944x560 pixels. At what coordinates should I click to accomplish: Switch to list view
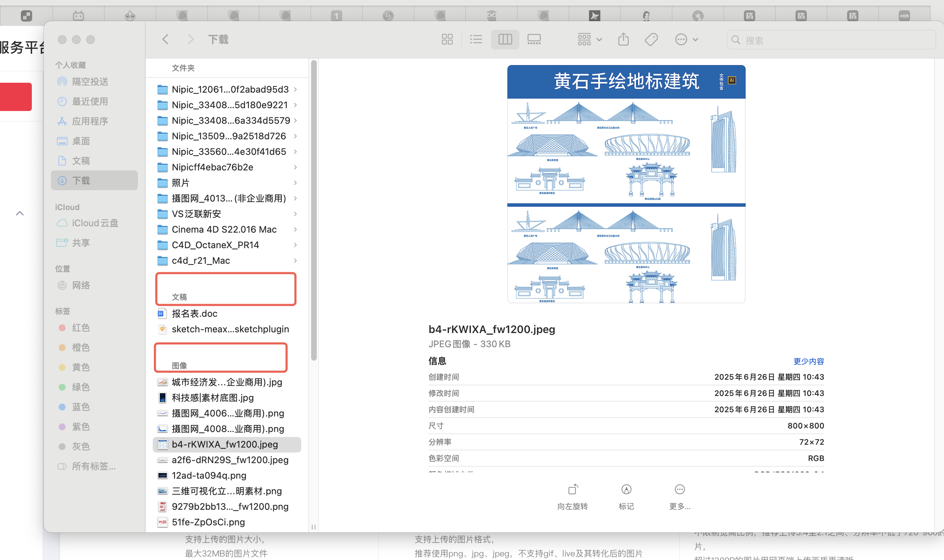(476, 39)
